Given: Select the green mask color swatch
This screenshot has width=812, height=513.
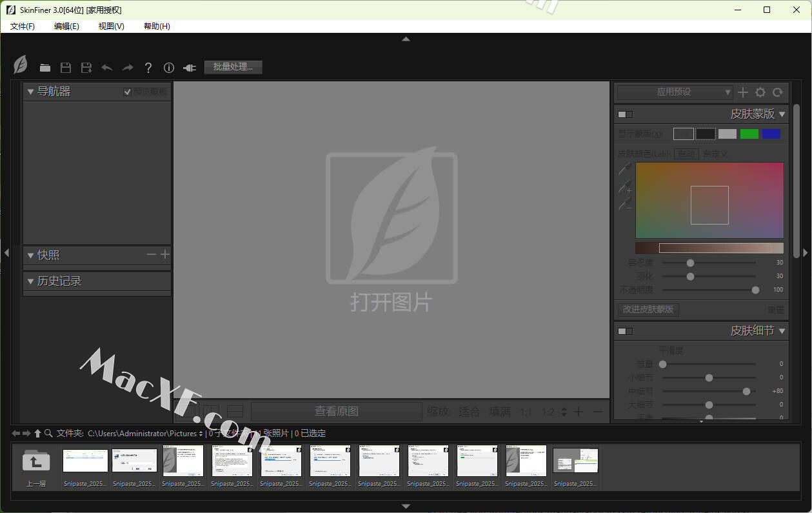Looking at the screenshot, I should pyautogui.click(x=749, y=134).
